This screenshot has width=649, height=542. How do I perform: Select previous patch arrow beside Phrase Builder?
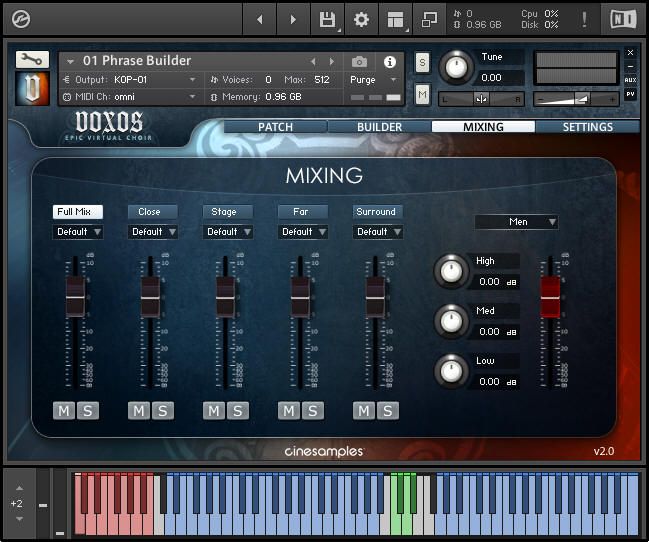tap(313, 62)
